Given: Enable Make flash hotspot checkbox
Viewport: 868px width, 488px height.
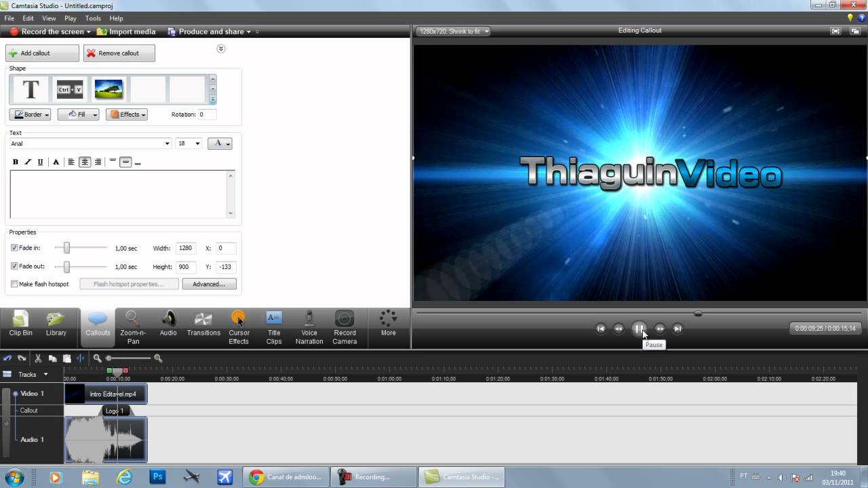Looking at the screenshot, I should pyautogui.click(x=14, y=284).
